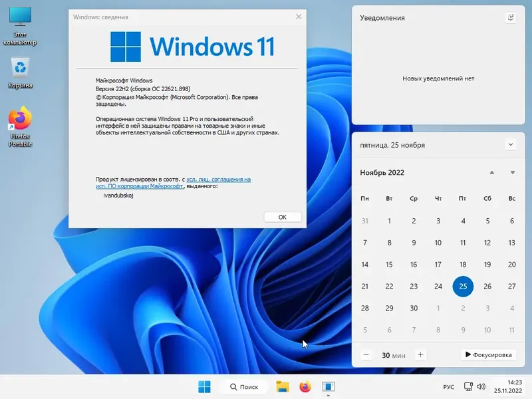Click OK in the Windows сведения dialog

[281, 217]
